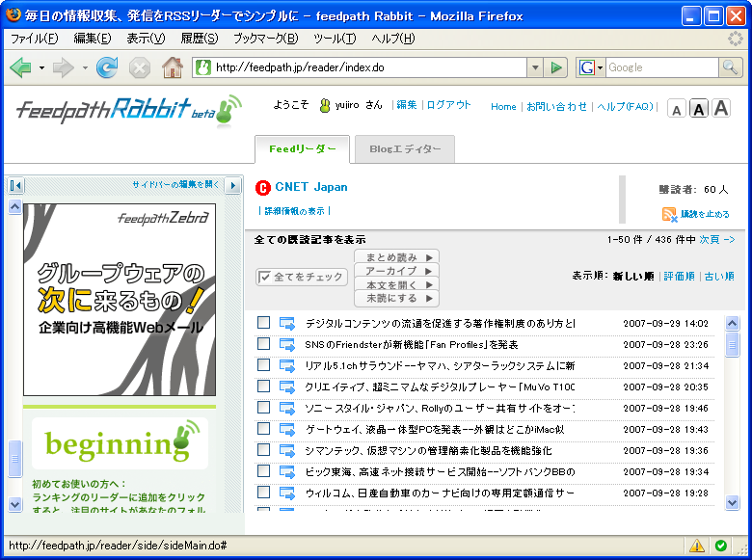
Task: Open the ツール(T) menu
Action: coord(335,39)
